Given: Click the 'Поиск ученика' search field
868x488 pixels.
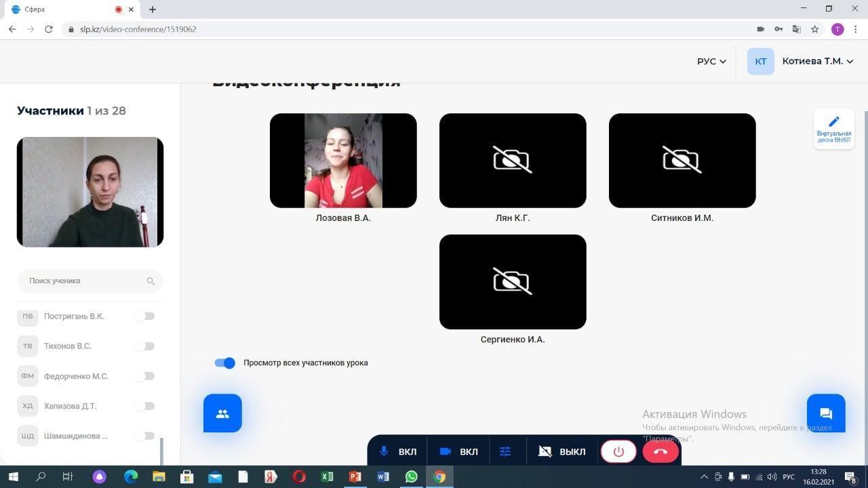Looking at the screenshot, I should tap(85, 281).
